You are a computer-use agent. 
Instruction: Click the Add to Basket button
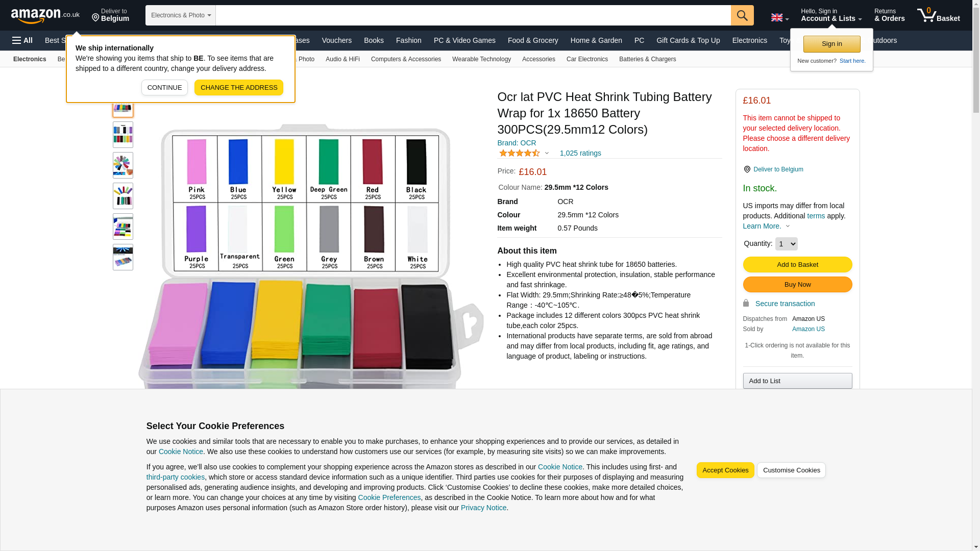click(x=797, y=264)
